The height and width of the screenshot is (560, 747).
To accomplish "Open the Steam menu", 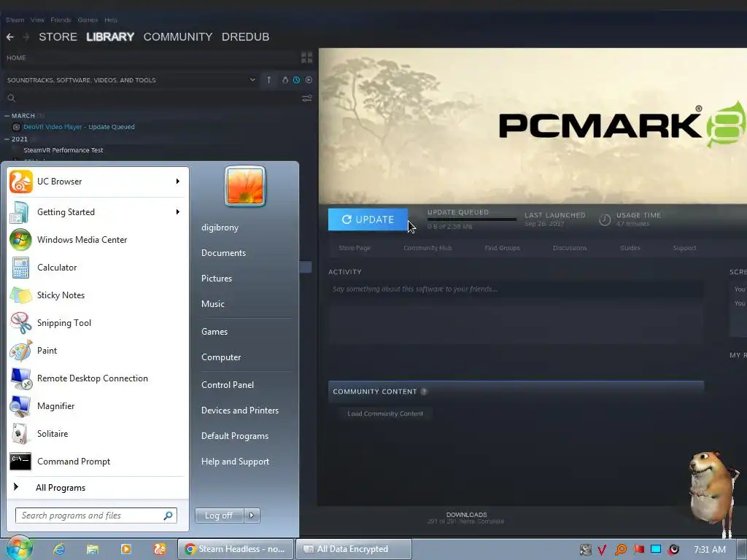I will (x=15, y=20).
